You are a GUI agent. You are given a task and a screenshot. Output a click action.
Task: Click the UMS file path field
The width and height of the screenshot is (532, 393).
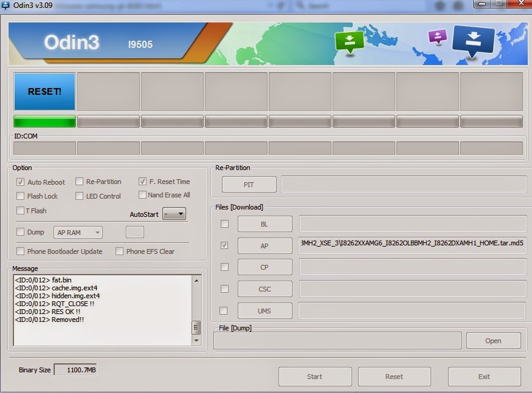tap(412, 310)
